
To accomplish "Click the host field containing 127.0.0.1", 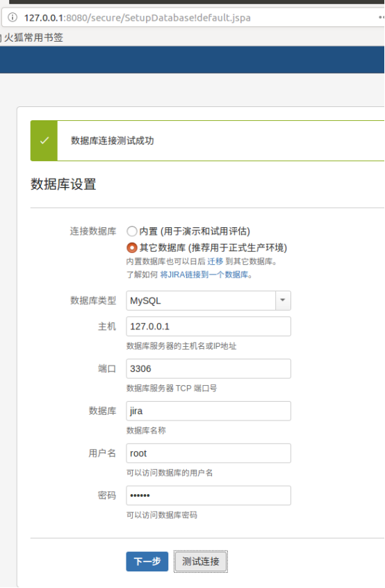I will [x=208, y=326].
